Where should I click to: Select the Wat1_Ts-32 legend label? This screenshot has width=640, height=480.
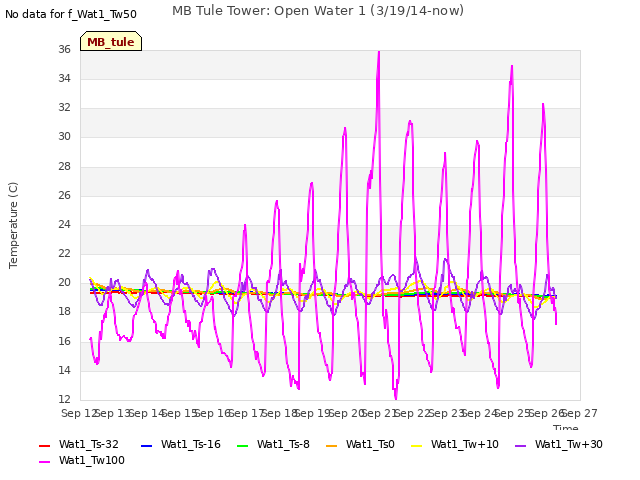pyautogui.click(x=89, y=444)
